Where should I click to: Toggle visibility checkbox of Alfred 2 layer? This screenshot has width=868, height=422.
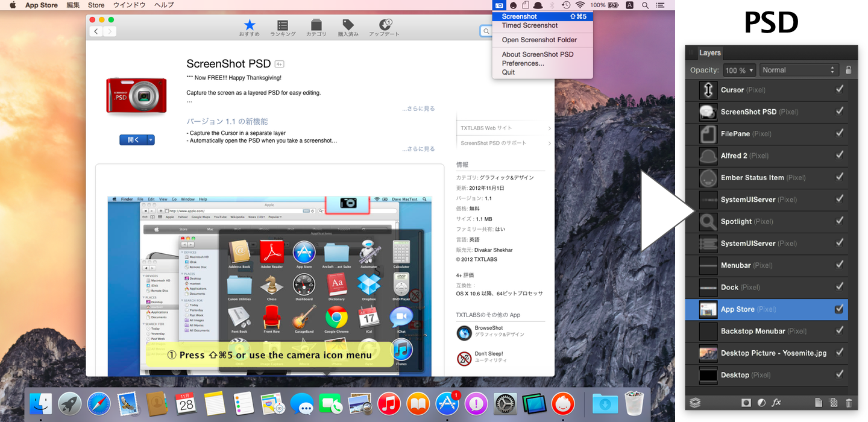pyautogui.click(x=839, y=156)
